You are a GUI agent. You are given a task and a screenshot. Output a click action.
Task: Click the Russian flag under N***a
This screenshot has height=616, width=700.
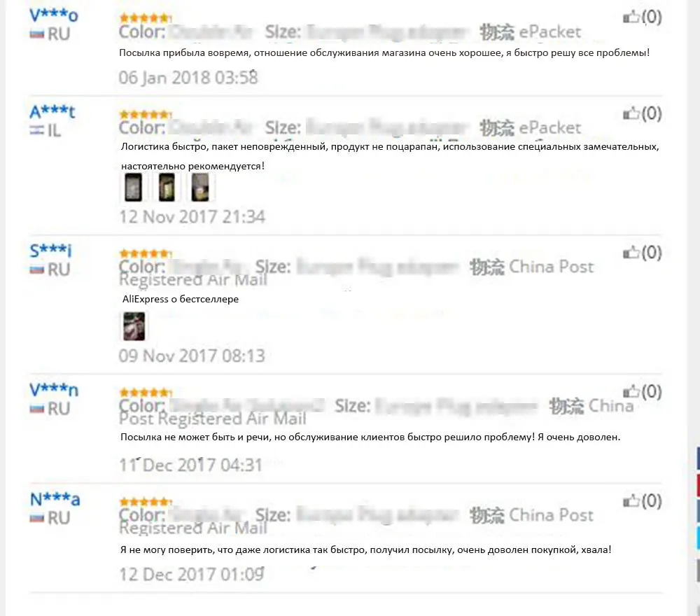click(36, 518)
